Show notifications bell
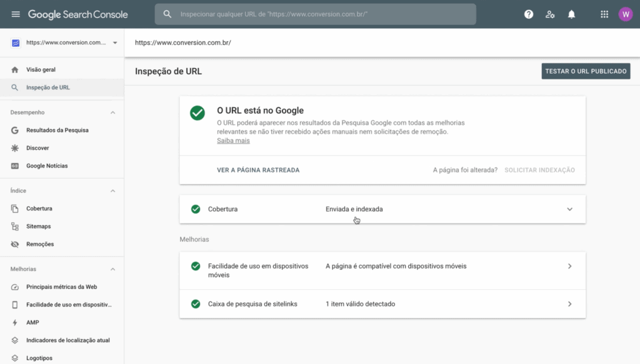 point(571,14)
